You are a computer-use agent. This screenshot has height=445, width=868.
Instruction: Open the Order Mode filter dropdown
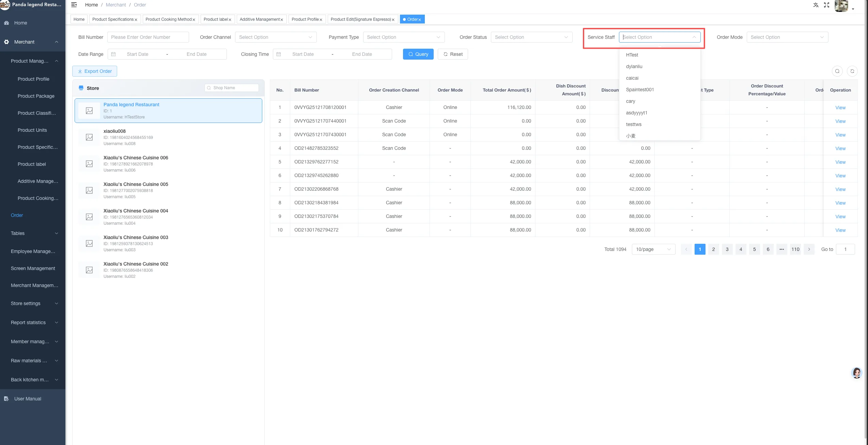pyautogui.click(x=787, y=37)
